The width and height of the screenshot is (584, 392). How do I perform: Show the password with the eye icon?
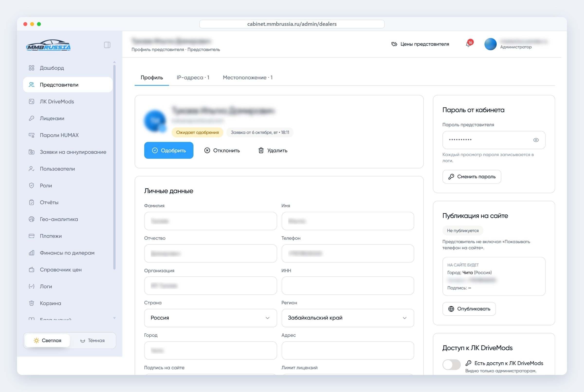coord(536,140)
